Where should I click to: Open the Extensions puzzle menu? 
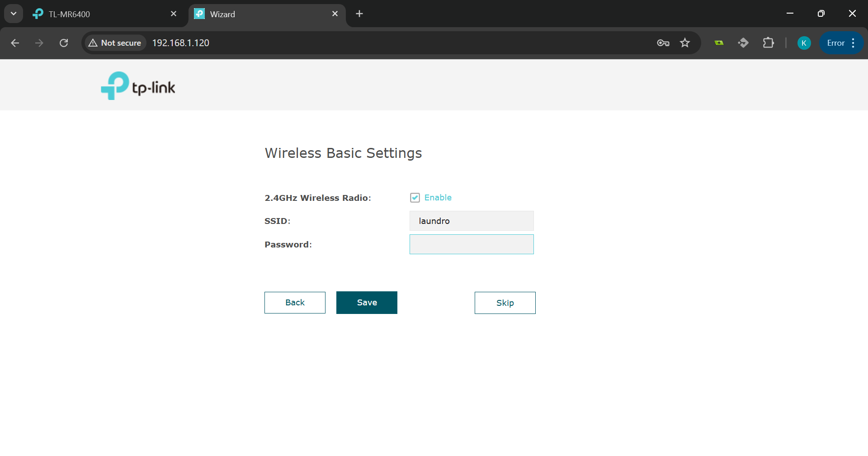click(768, 43)
